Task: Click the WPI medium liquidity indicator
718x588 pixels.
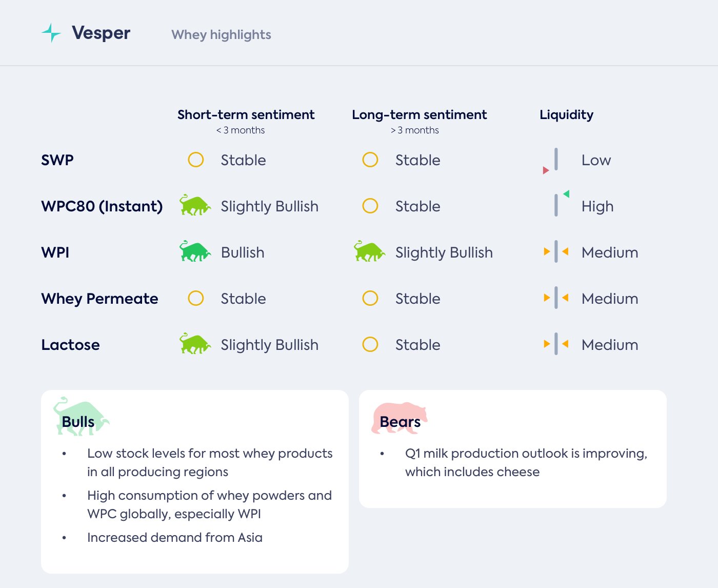Action: point(556,252)
